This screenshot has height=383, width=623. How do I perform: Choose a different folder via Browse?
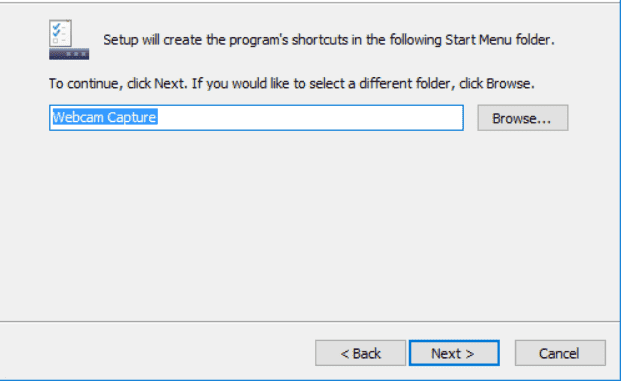pos(523,118)
